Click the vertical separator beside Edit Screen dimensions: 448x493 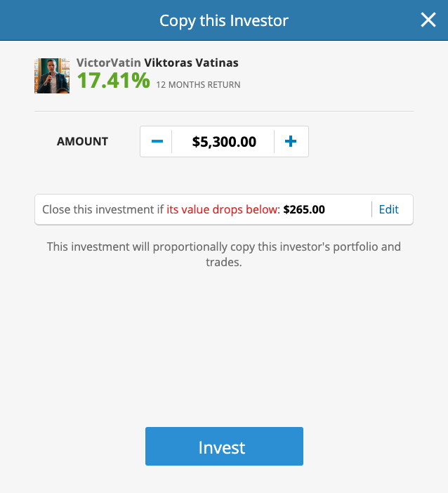371,209
